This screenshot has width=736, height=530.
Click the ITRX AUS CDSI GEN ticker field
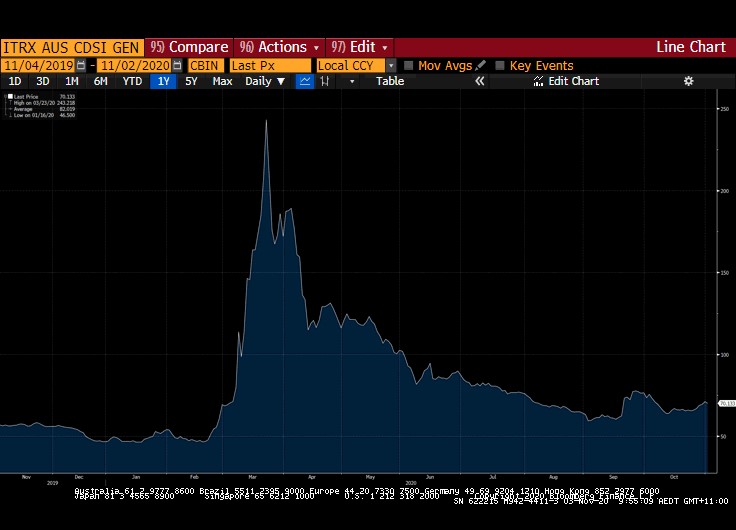72,47
